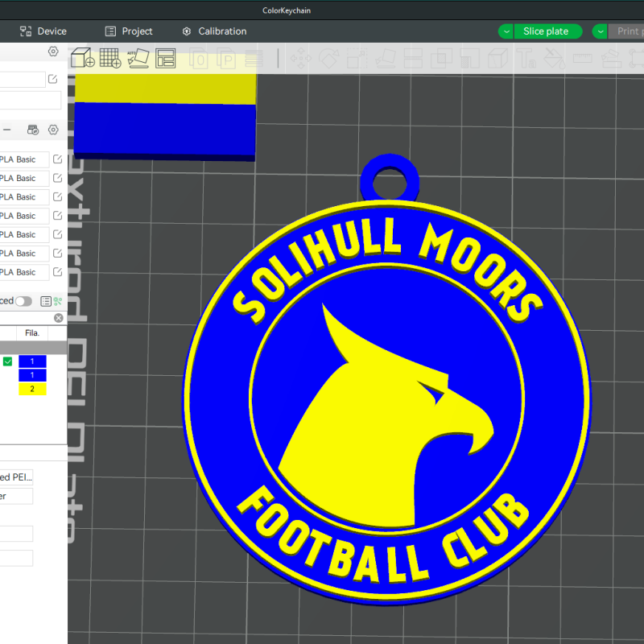Switch to the Device tab

(x=43, y=31)
